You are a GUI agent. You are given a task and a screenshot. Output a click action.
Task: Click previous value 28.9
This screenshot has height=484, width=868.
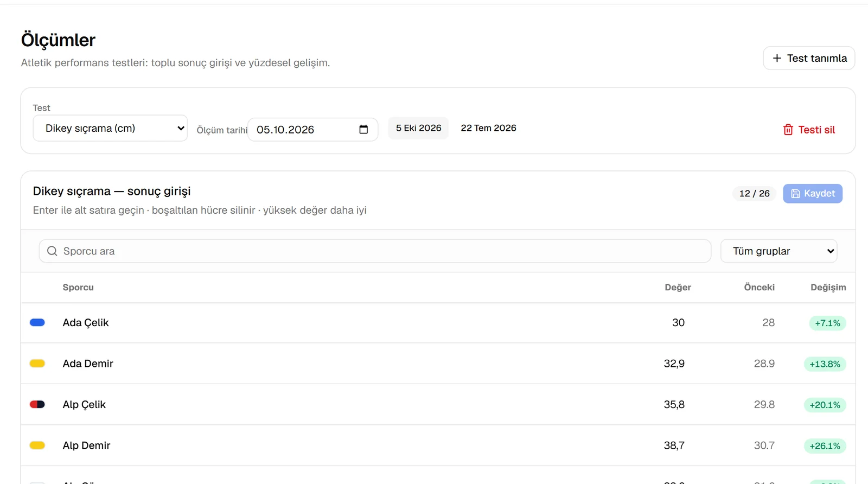[764, 364]
